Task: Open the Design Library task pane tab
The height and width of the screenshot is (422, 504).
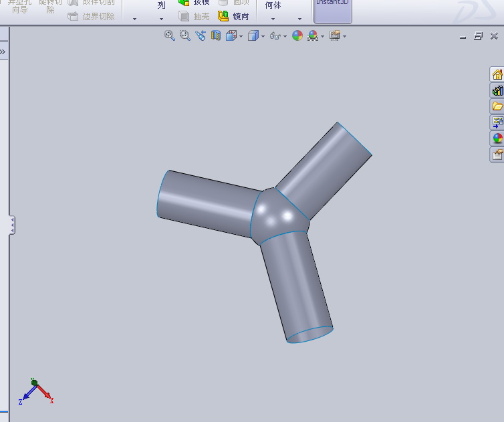Action: [x=497, y=90]
